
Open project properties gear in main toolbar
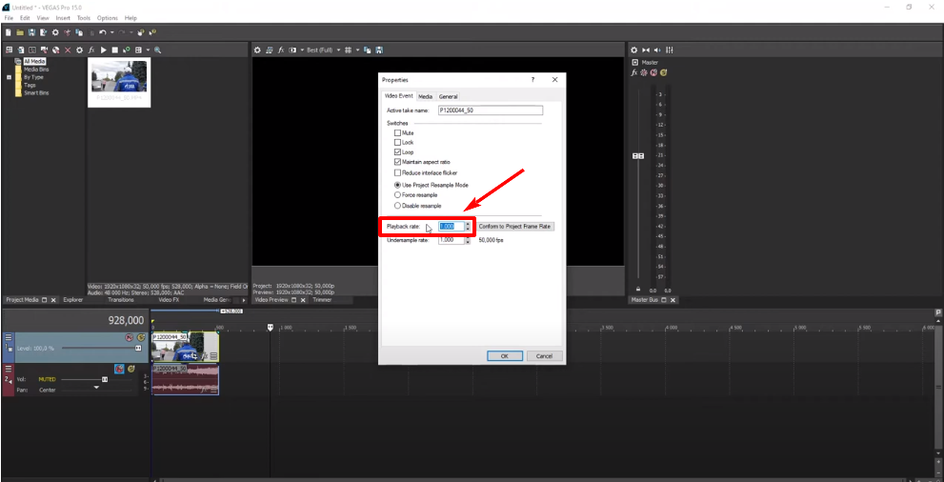(55, 32)
